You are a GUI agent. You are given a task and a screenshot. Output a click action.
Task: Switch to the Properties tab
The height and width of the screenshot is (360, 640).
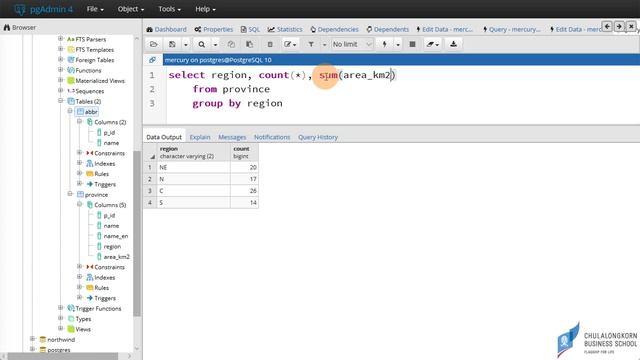click(214, 29)
